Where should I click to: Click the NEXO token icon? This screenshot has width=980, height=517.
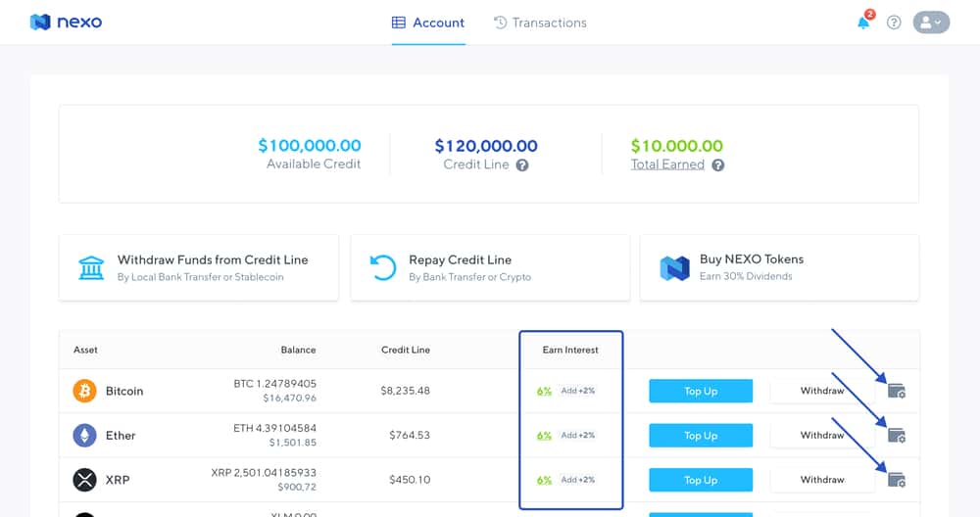[x=674, y=268]
